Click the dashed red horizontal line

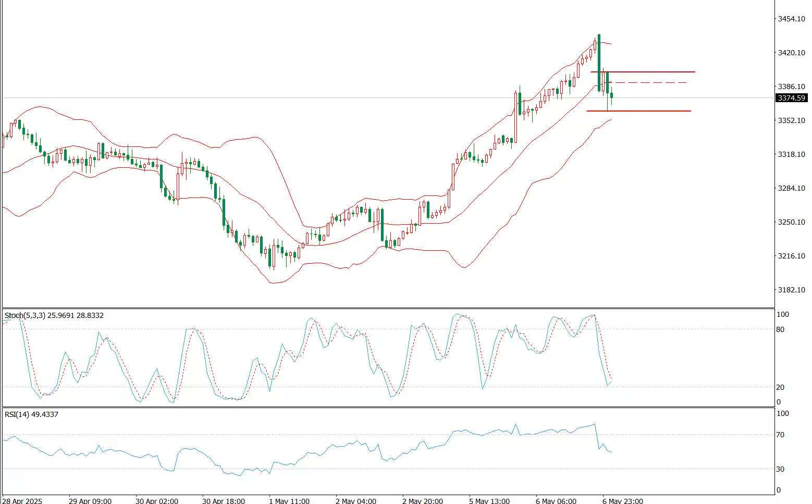(651, 83)
